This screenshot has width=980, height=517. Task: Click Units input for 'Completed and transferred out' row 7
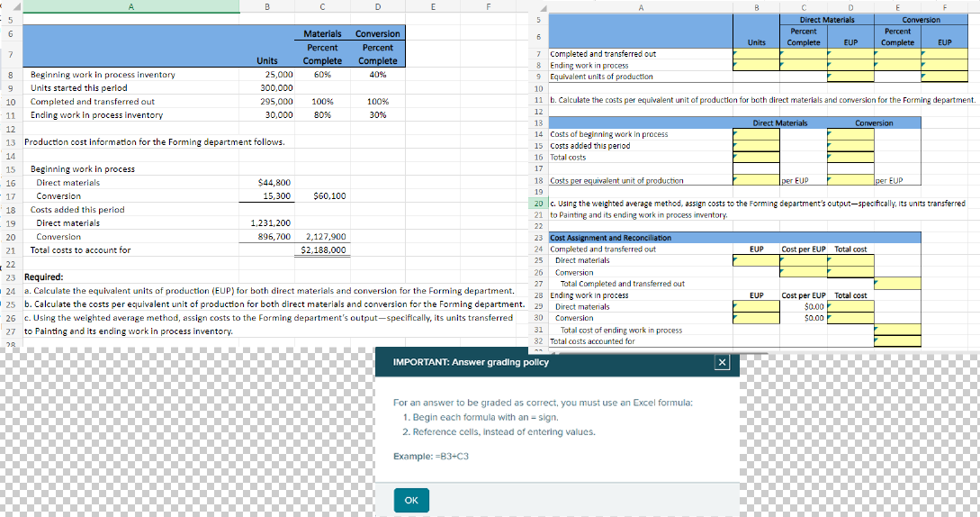[756, 54]
